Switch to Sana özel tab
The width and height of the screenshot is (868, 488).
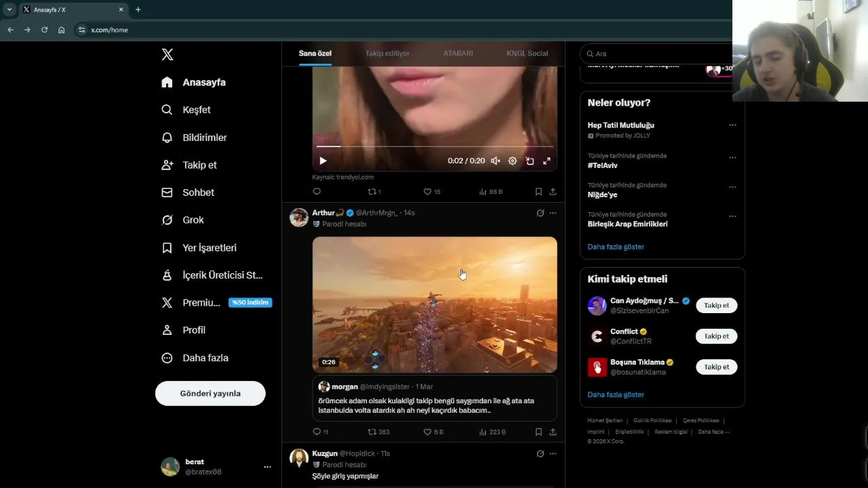click(315, 53)
